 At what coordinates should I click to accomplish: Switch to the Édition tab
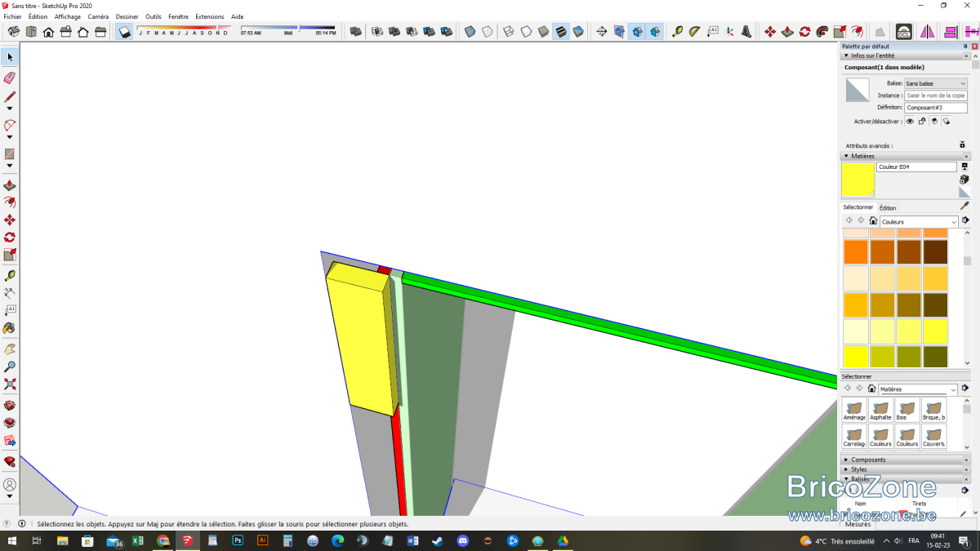(888, 208)
